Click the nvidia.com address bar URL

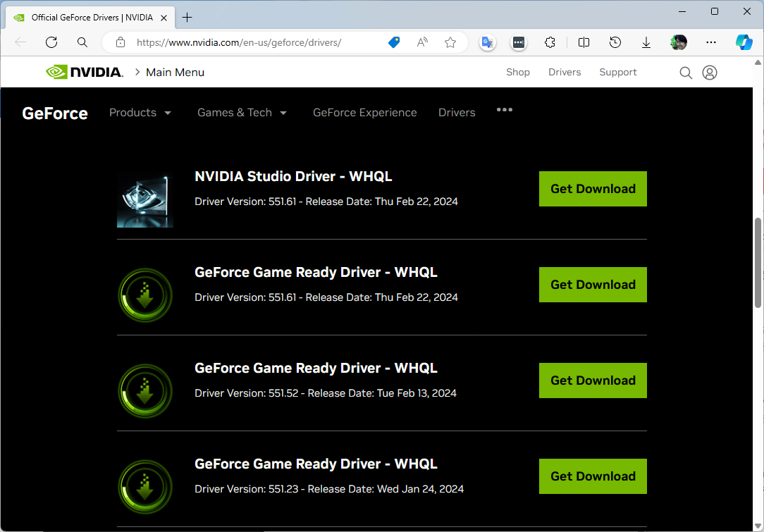tap(239, 42)
